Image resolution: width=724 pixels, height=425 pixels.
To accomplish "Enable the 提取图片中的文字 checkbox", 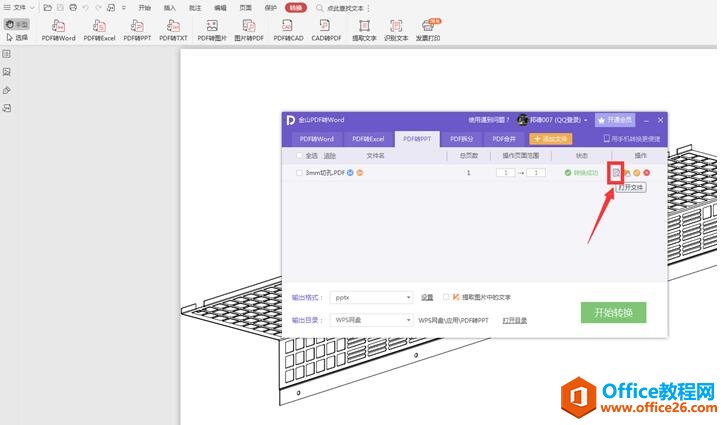I will click(x=446, y=297).
